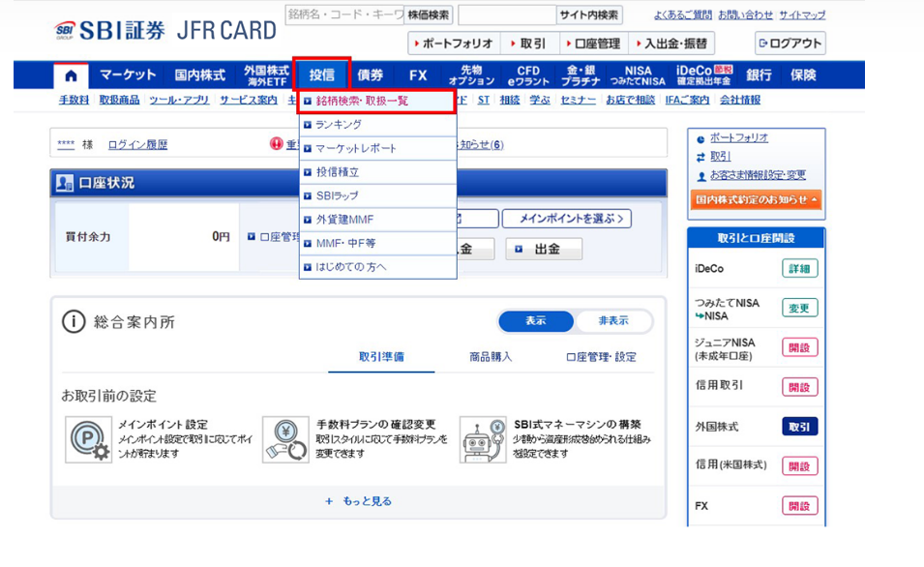Click 詳細 button next to iDeCo
The height and width of the screenshot is (567, 924).
[799, 268]
